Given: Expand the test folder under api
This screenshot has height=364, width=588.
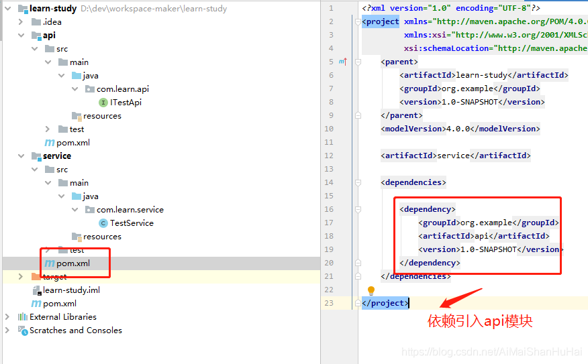Looking at the screenshot, I should 48,129.
